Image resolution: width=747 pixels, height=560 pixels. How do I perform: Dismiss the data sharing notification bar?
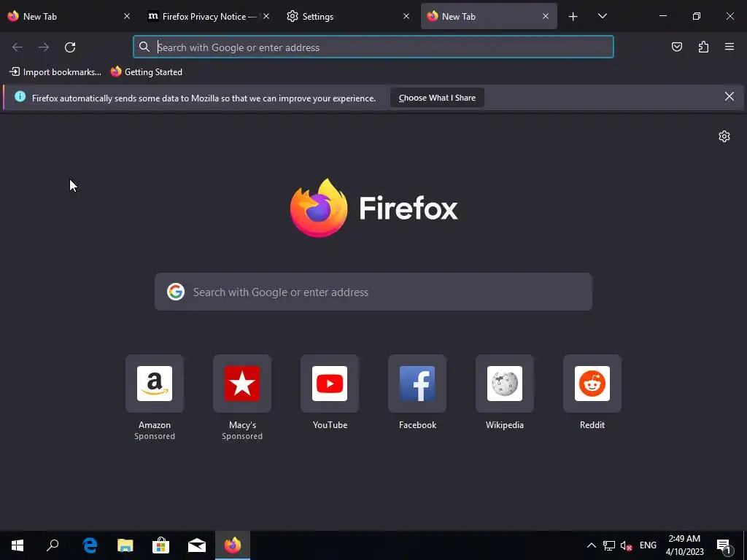(729, 97)
